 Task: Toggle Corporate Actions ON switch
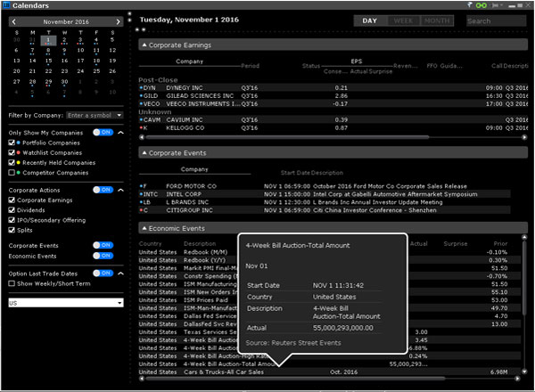point(103,190)
